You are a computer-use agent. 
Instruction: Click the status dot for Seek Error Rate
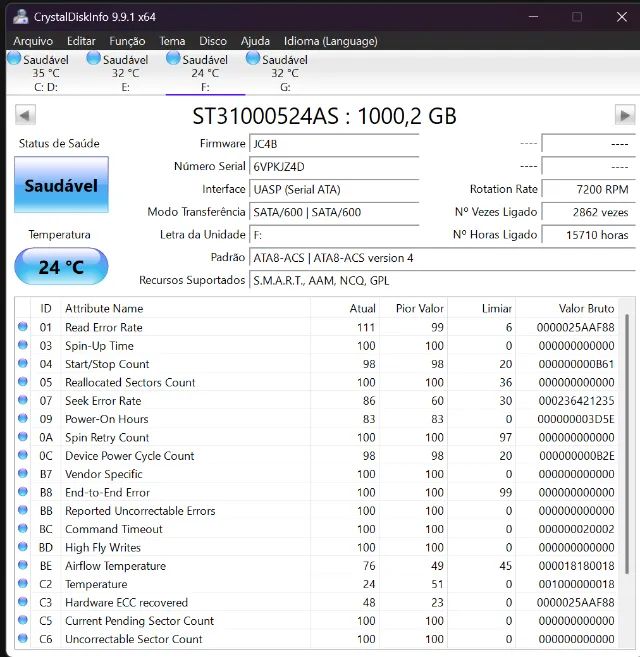pyautogui.click(x=23, y=400)
